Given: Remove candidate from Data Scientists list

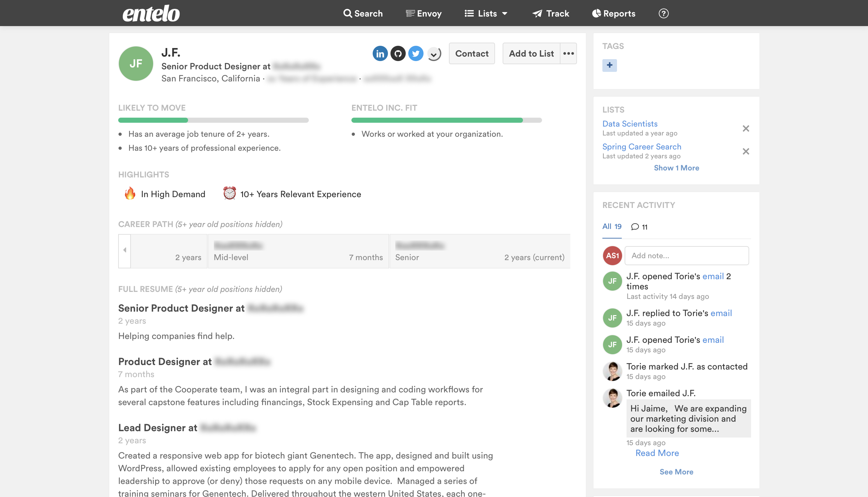Looking at the screenshot, I should tap(746, 128).
